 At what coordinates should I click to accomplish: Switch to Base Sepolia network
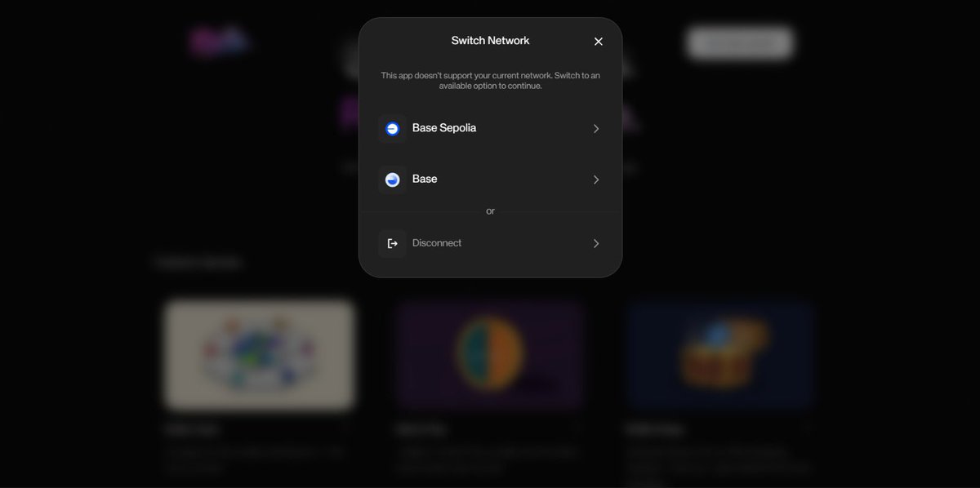tap(490, 129)
